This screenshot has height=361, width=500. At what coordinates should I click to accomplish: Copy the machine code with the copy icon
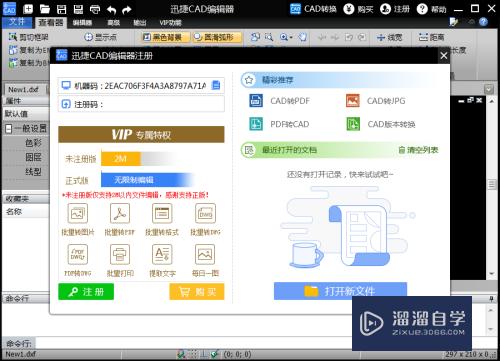[x=216, y=85]
